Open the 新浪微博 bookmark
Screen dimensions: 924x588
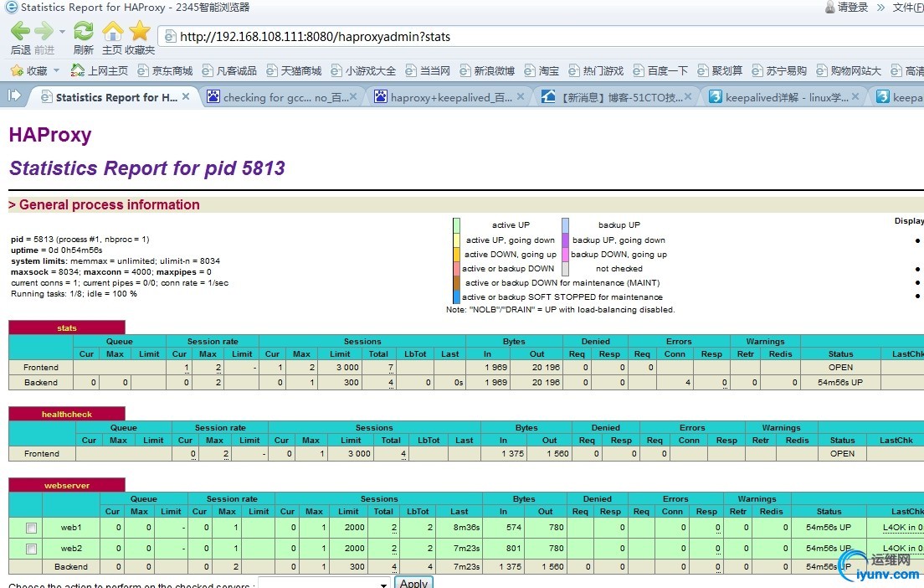coord(487,70)
